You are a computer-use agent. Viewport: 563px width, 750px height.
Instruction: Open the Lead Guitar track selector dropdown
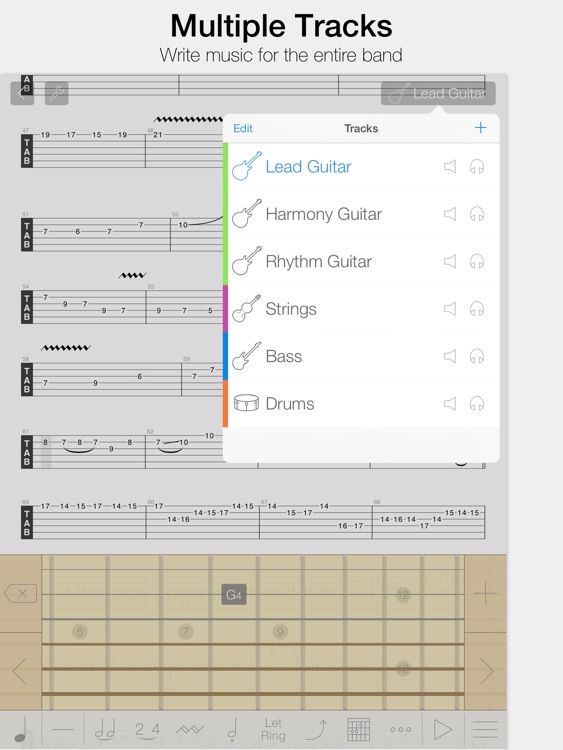[438, 94]
